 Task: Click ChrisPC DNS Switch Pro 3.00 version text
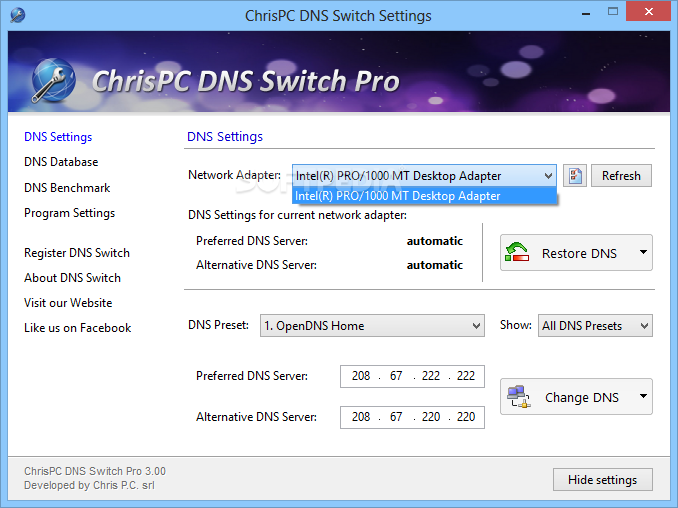(x=95, y=471)
